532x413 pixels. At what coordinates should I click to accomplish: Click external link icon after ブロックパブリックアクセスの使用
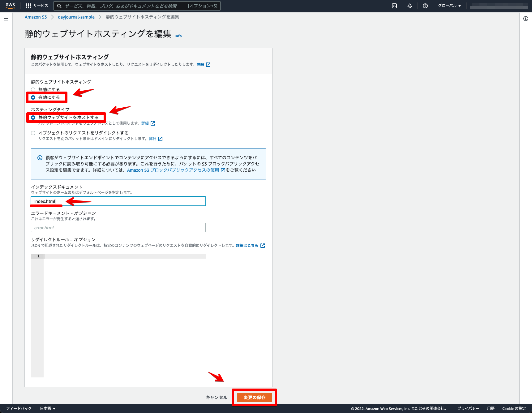pyautogui.click(x=223, y=170)
